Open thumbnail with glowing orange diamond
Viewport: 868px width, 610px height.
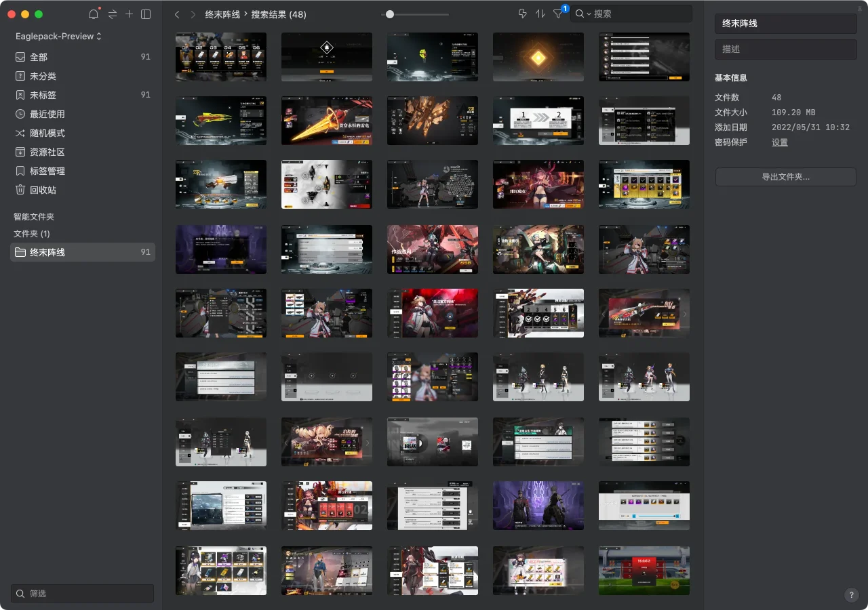[538, 57]
